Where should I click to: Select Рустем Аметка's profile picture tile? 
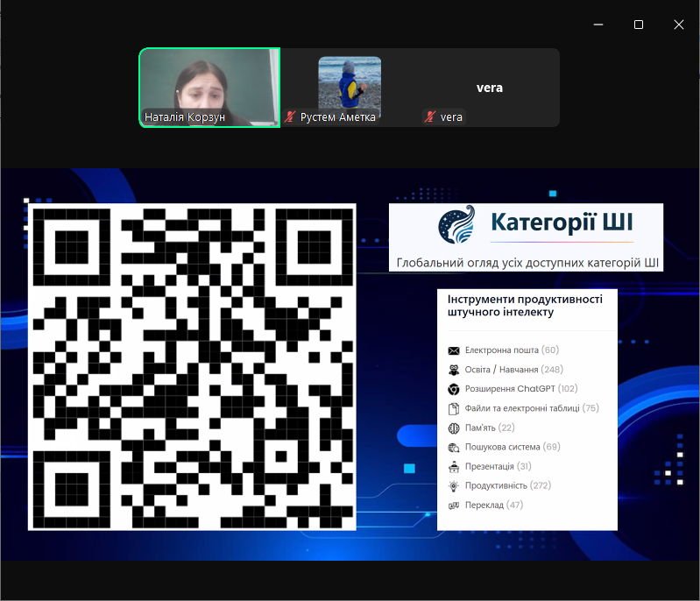click(x=350, y=82)
